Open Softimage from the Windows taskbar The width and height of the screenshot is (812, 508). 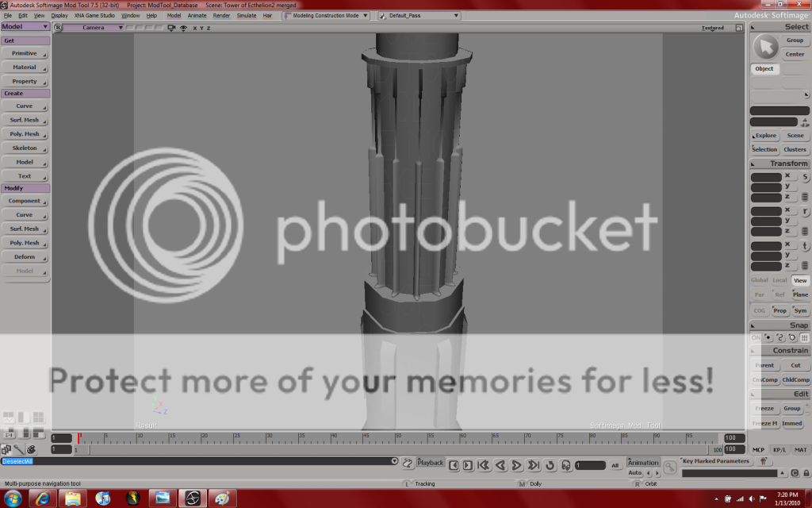[193, 498]
